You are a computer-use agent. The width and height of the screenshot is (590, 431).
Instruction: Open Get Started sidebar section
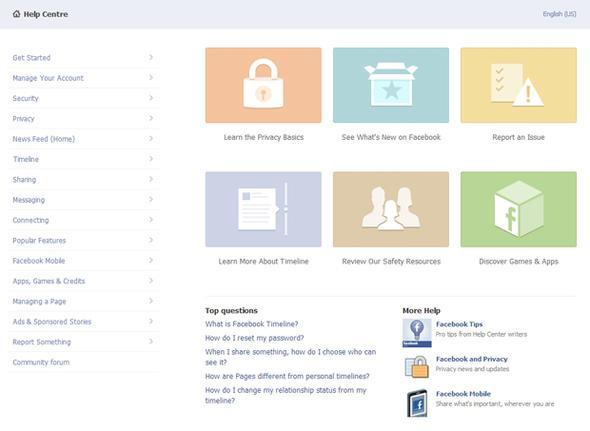click(32, 58)
